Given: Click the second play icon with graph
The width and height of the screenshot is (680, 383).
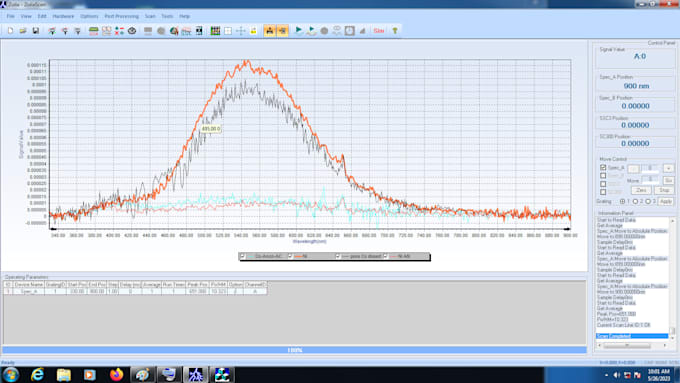Looking at the screenshot, I should tap(311, 31).
